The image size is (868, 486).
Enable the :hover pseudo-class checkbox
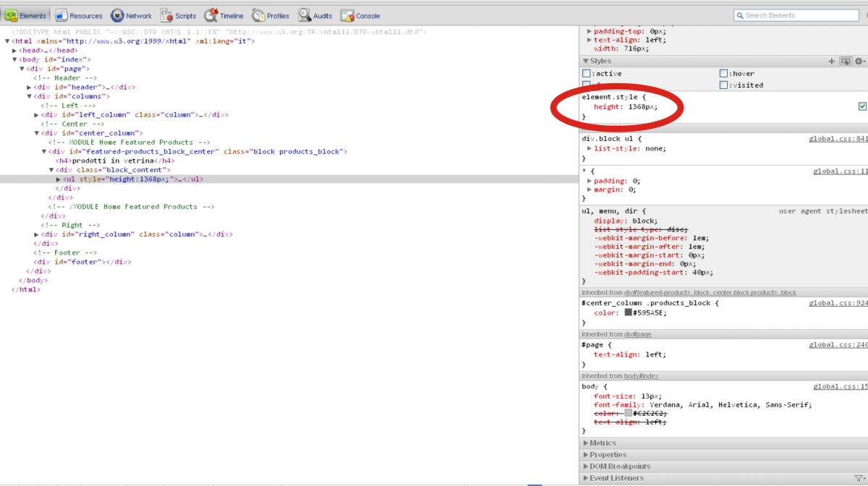[x=723, y=74]
